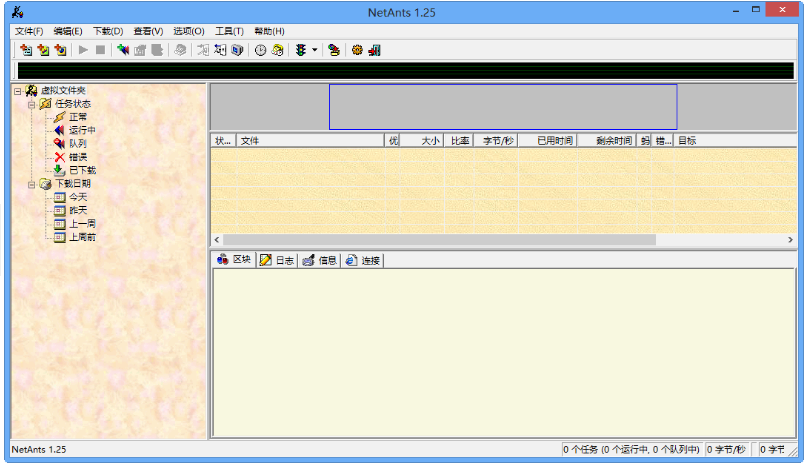Select the 错误 item with red X
806x464 pixels.
click(76, 157)
